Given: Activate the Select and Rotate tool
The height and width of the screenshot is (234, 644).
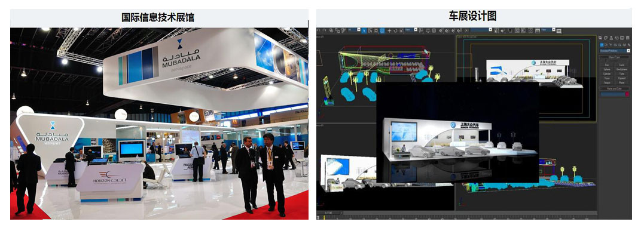Looking at the screenshot, I should pyautogui.click(x=395, y=30).
